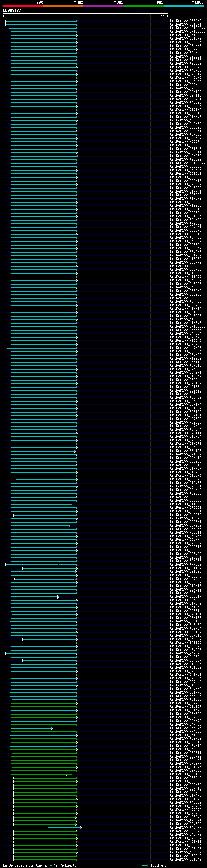The image size is (207, 868).
Task: Open hit UniRef100_Q3BAN9
Action: pos(186,291)
